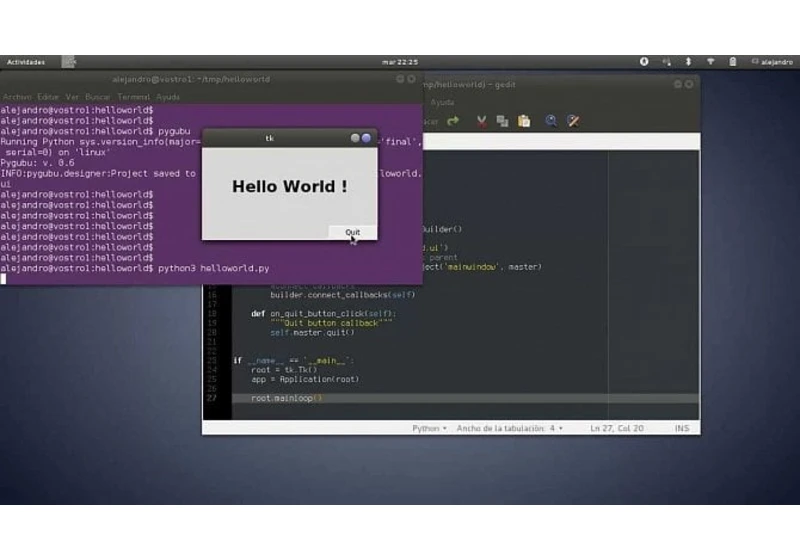Open the accessibility icon in the top bar
The width and height of the screenshot is (800, 560).
[644, 62]
